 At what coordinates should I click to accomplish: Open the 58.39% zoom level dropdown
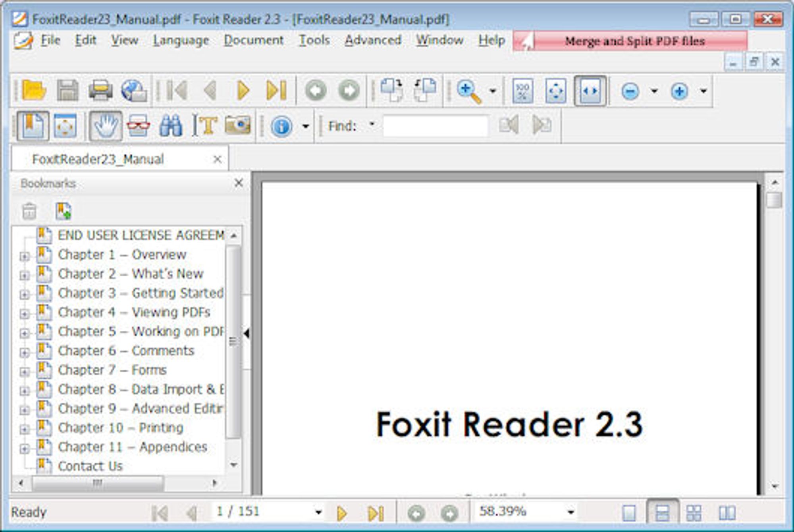point(570,512)
